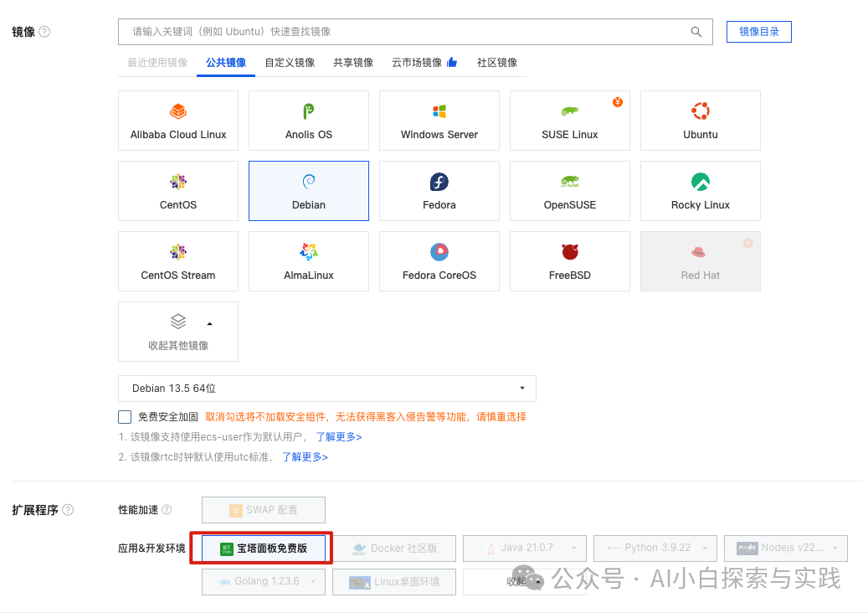Select the Alibaba Cloud Linux image tile

coord(178,121)
